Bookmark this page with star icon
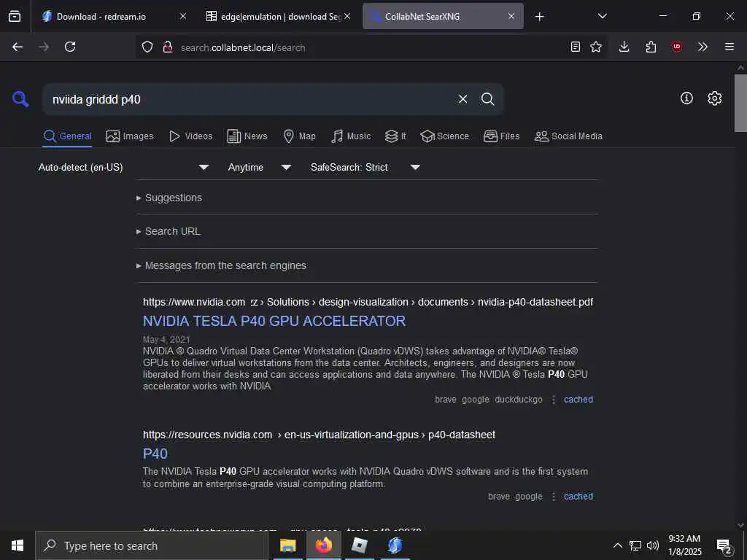Viewport: 747px width, 560px height. [x=596, y=47]
